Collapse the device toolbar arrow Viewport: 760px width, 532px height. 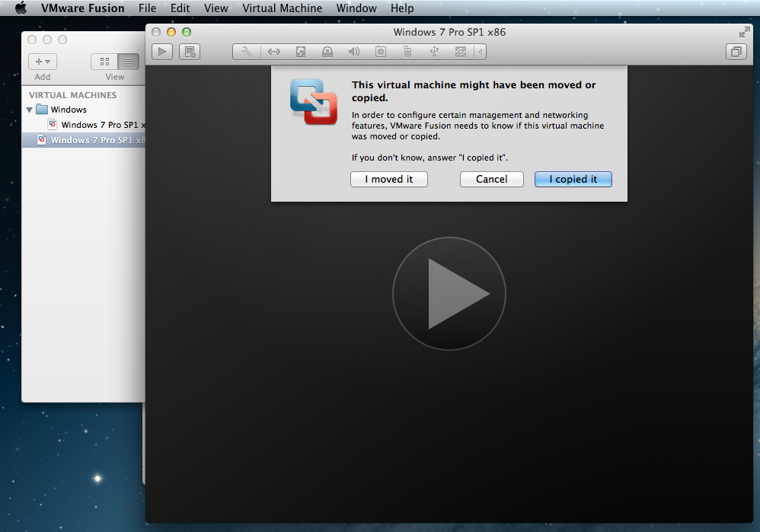(479, 52)
